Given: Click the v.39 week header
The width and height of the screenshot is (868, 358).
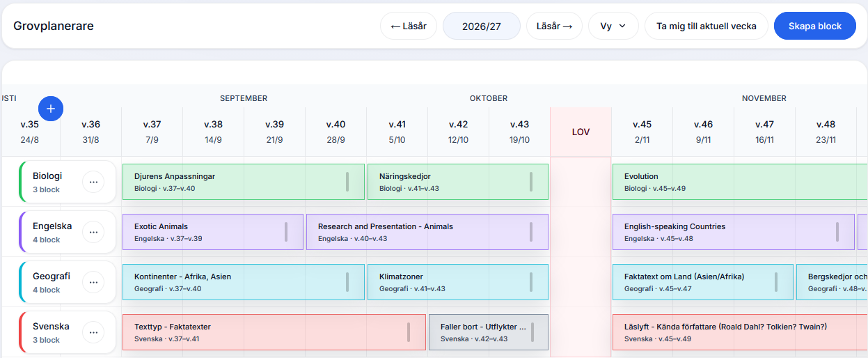Looking at the screenshot, I should (274, 132).
